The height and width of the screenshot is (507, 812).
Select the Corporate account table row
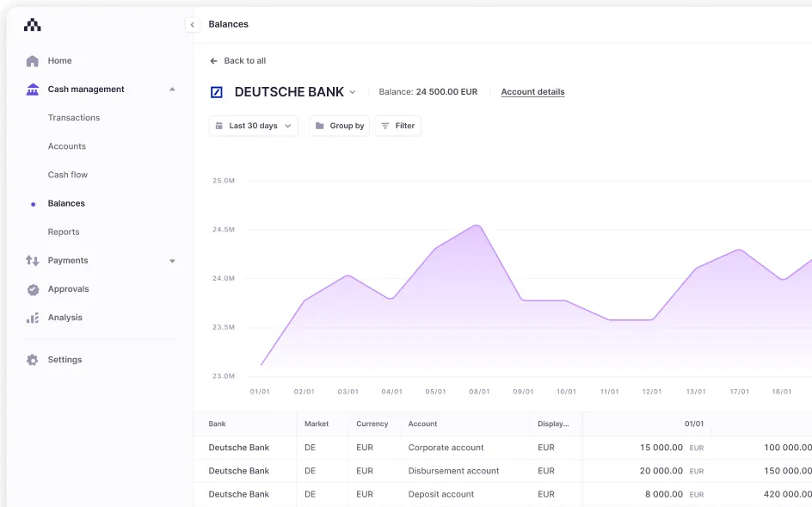(x=446, y=448)
